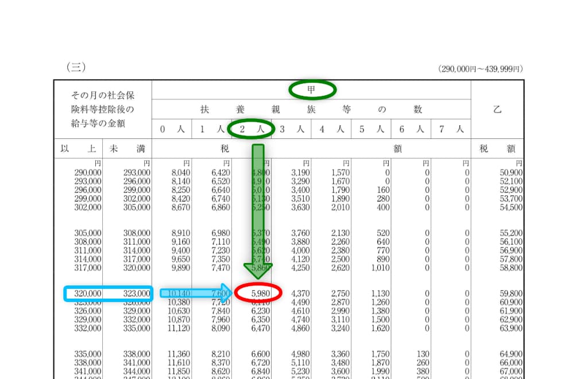Viewport: 588px width, 379px height.
Task: Click the 甲 column group header
Action: point(311,90)
